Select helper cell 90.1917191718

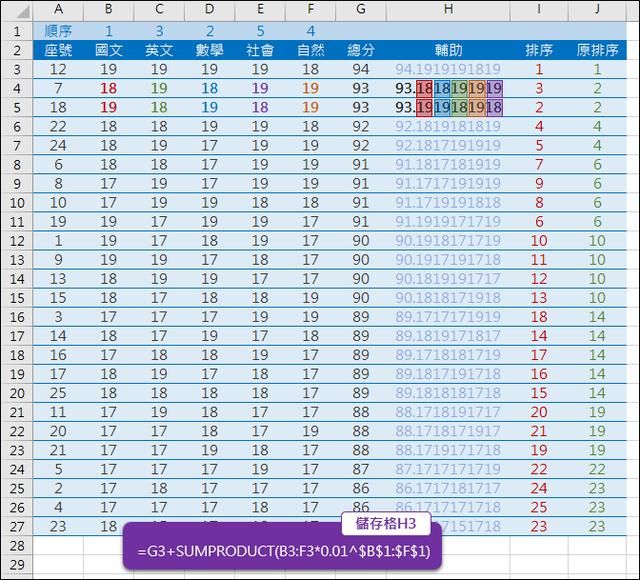click(x=448, y=260)
